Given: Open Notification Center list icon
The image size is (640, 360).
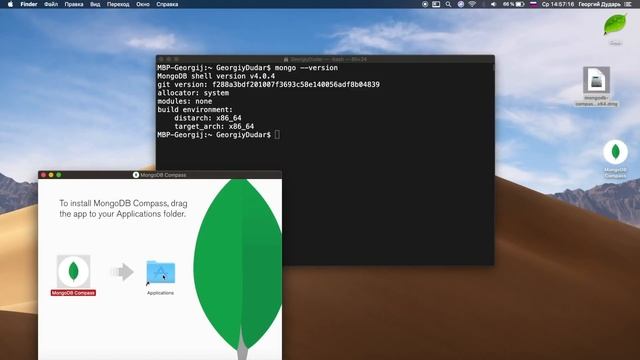Looking at the screenshot, I should click(628, 4).
